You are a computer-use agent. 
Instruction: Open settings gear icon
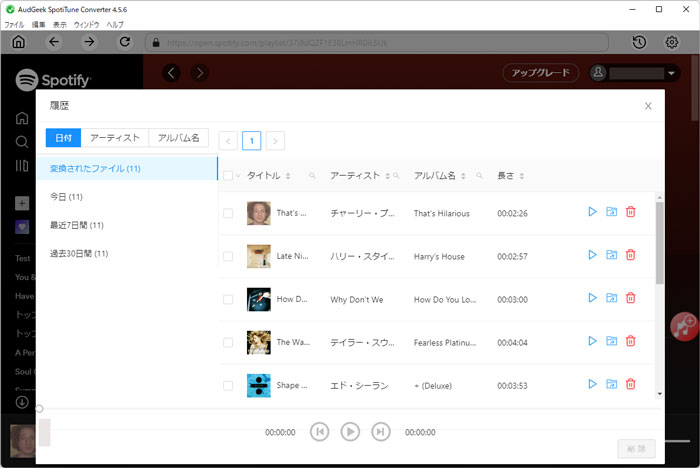pos(672,42)
